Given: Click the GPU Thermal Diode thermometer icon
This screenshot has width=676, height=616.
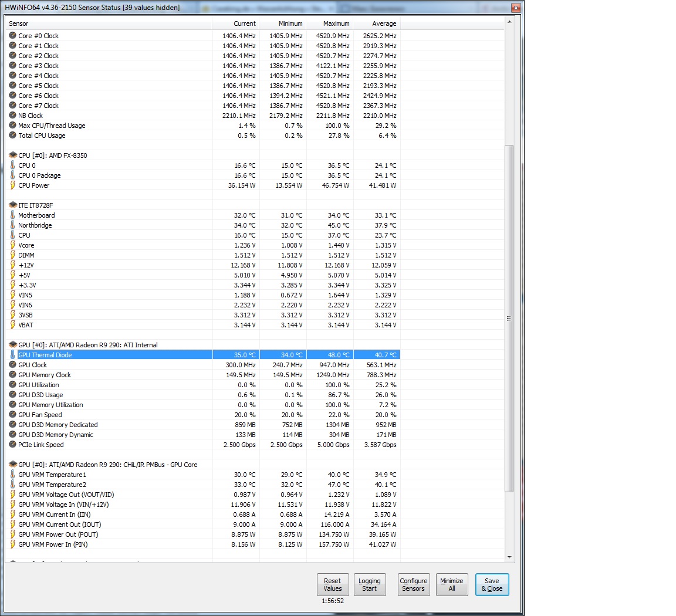Looking at the screenshot, I should pos(12,355).
